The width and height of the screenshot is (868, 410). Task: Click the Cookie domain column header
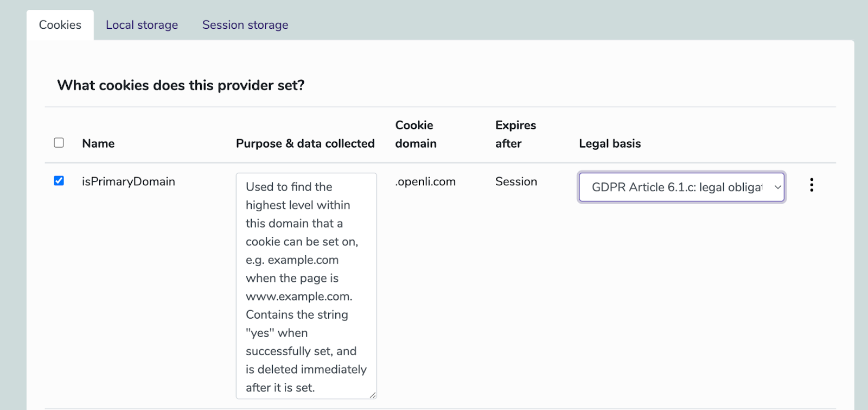coord(416,134)
